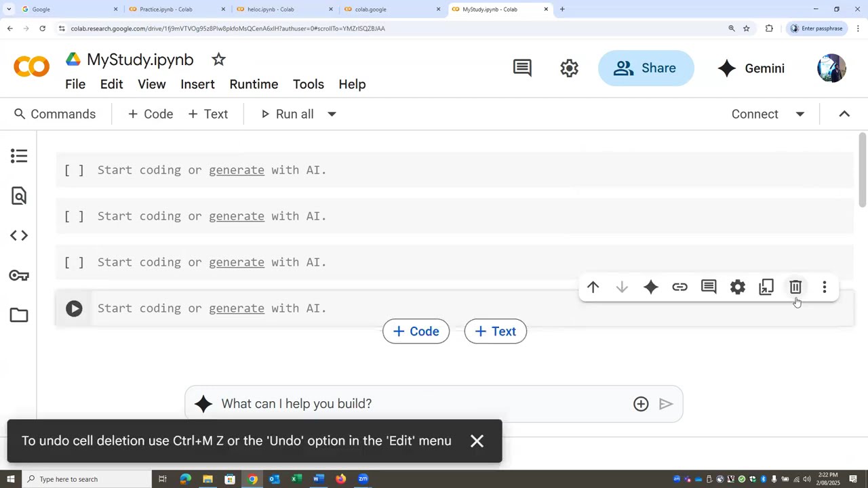
Task: Move the cell up with arrow icon
Action: 593,287
